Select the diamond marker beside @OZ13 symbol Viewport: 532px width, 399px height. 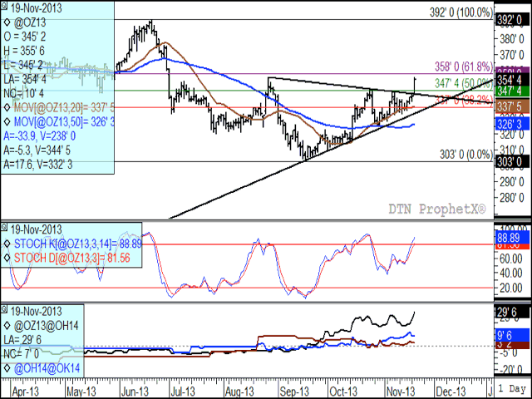pos(7,22)
